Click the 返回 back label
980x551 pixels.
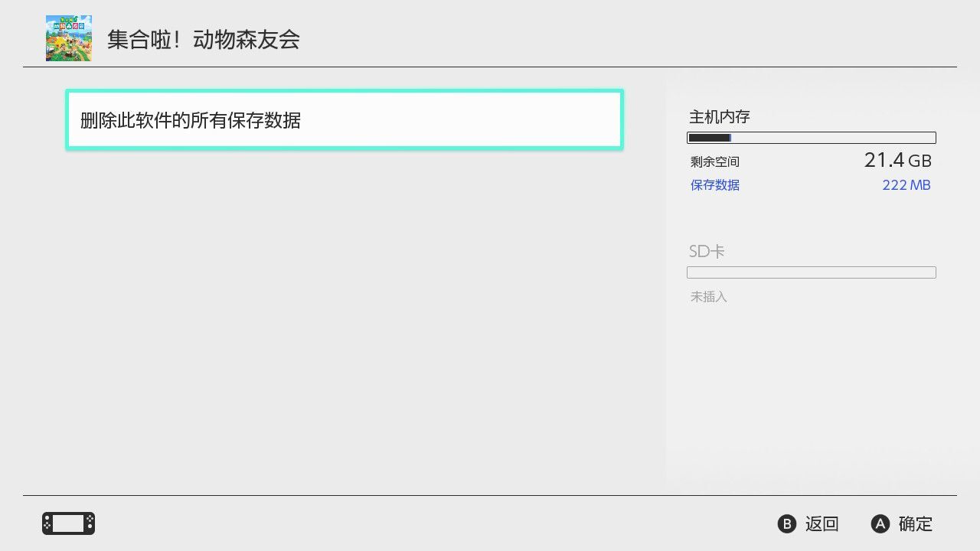[822, 523]
